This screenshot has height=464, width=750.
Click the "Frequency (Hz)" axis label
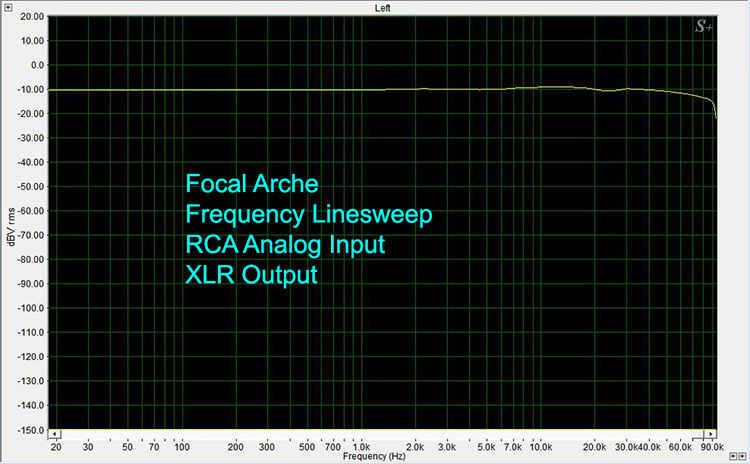click(375, 456)
